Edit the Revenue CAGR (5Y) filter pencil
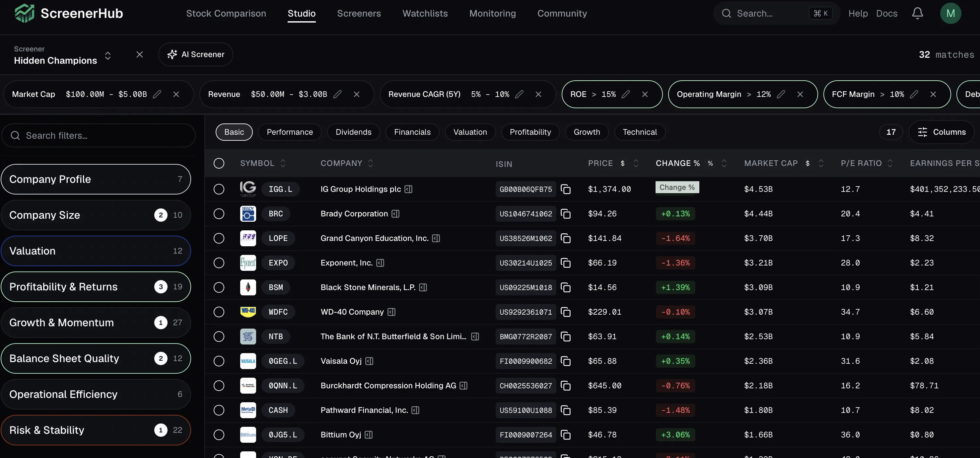 pos(519,94)
